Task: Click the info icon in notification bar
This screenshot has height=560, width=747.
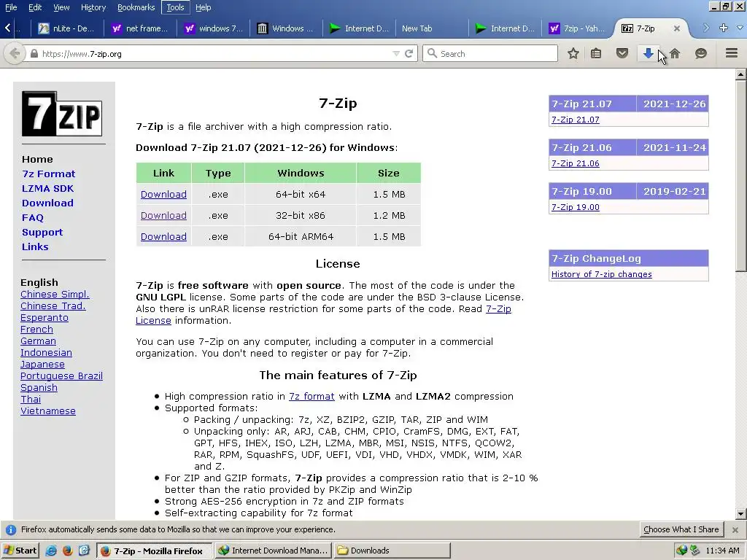Action: coord(10,529)
